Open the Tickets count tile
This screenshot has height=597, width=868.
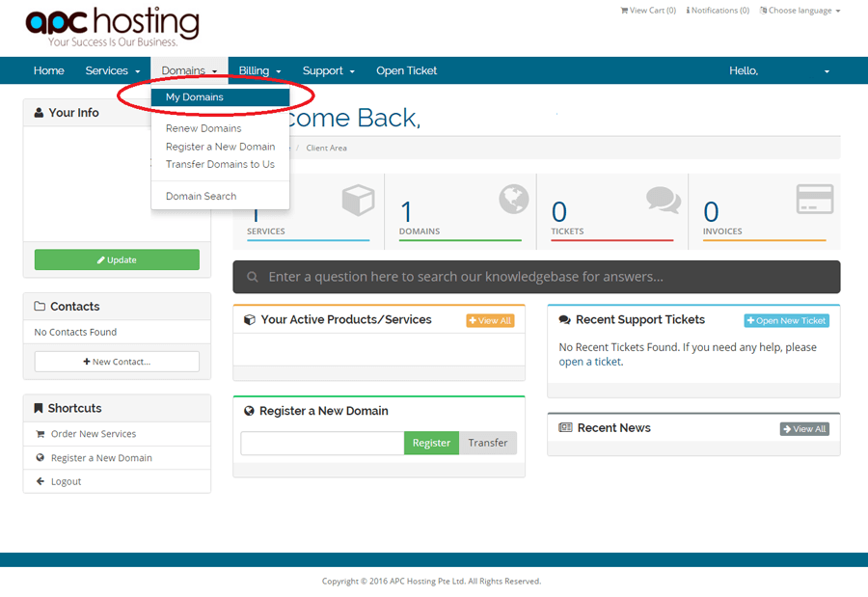coord(612,211)
